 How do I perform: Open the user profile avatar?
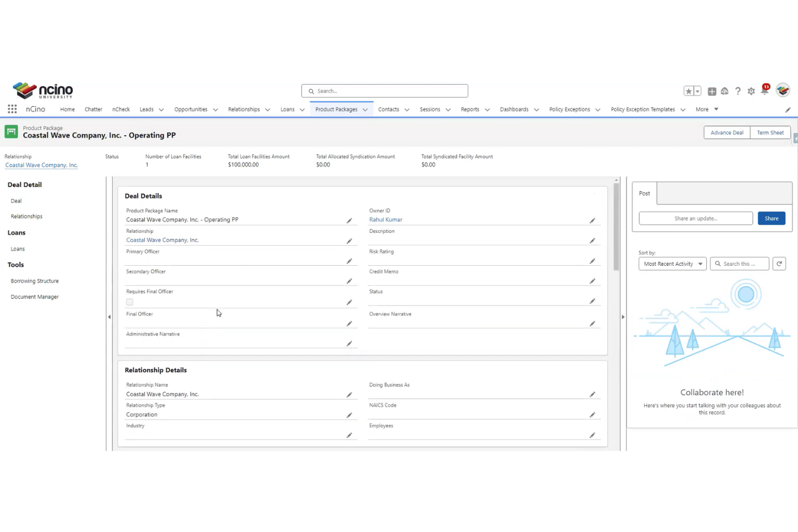pos(783,90)
